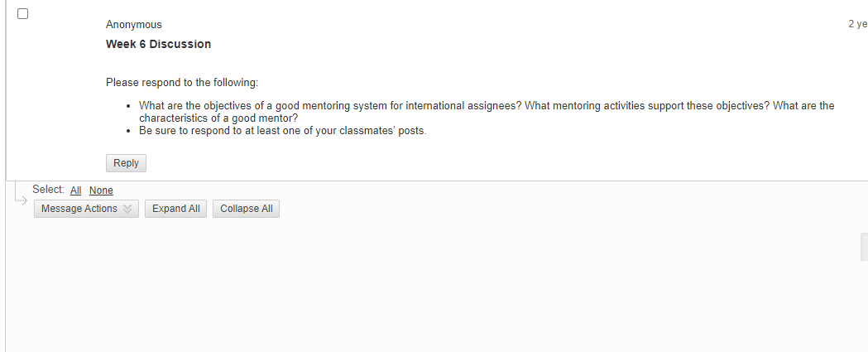Click the post timestamp in the top right

coord(858,24)
